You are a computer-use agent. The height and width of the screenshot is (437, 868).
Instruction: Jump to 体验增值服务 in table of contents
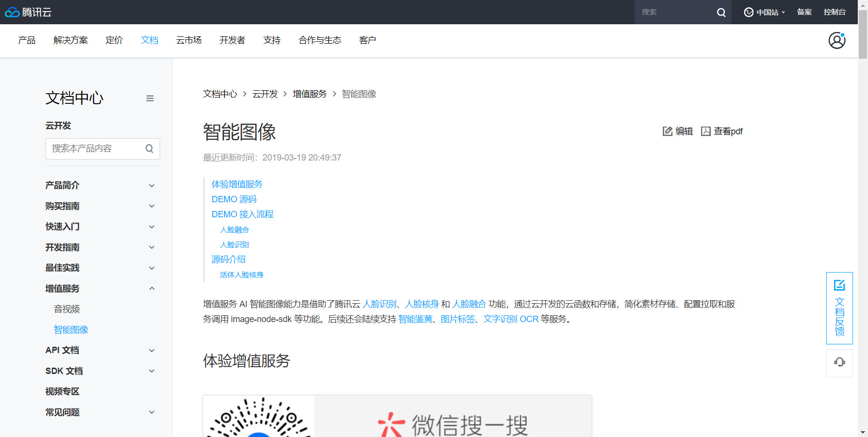(x=237, y=184)
